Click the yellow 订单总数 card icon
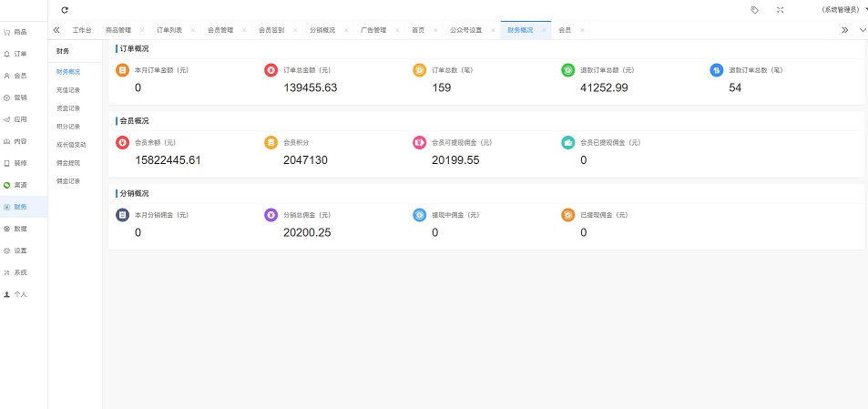This screenshot has width=868, height=409. tap(420, 70)
